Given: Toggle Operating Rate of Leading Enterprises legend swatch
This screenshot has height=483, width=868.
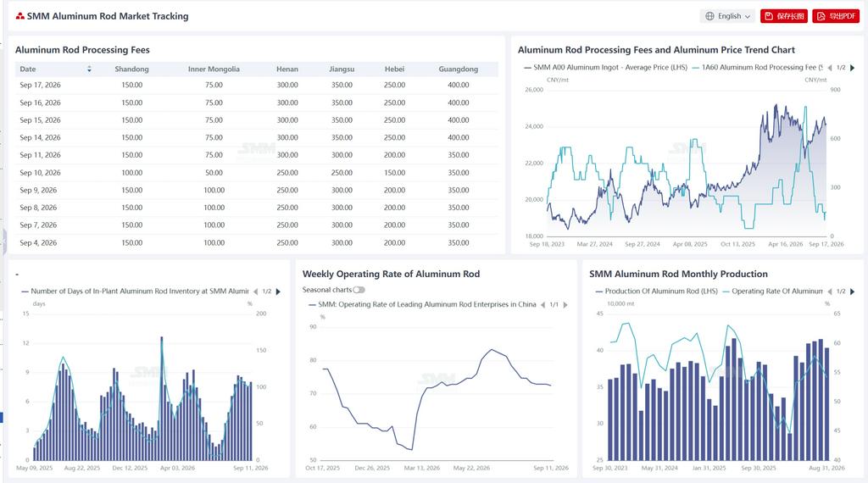Looking at the screenshot, I should point(312,304).
